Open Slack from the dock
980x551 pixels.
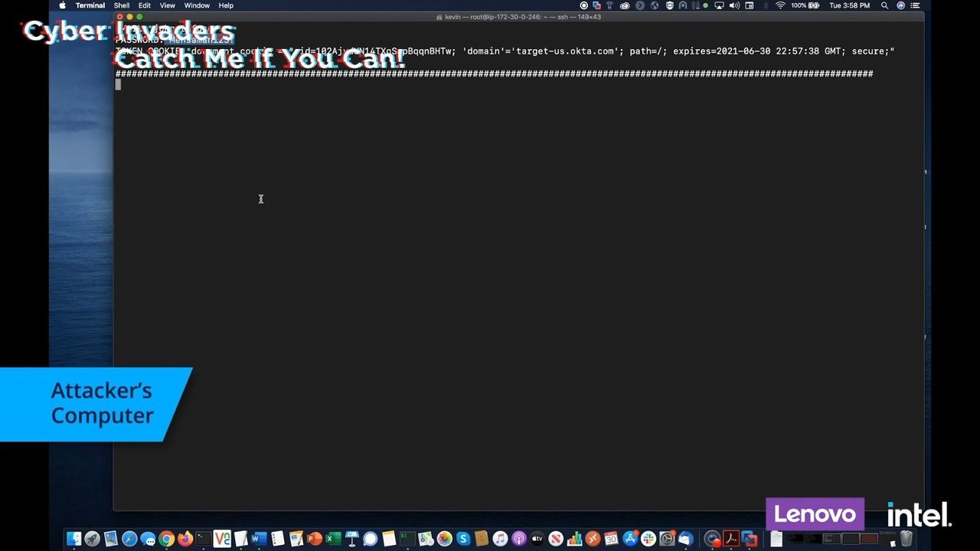648,540
